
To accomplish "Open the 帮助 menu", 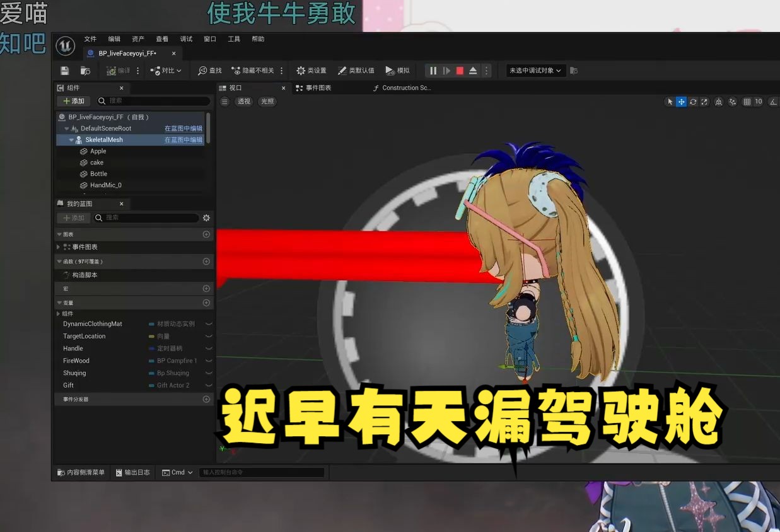I will coord(258,39).
